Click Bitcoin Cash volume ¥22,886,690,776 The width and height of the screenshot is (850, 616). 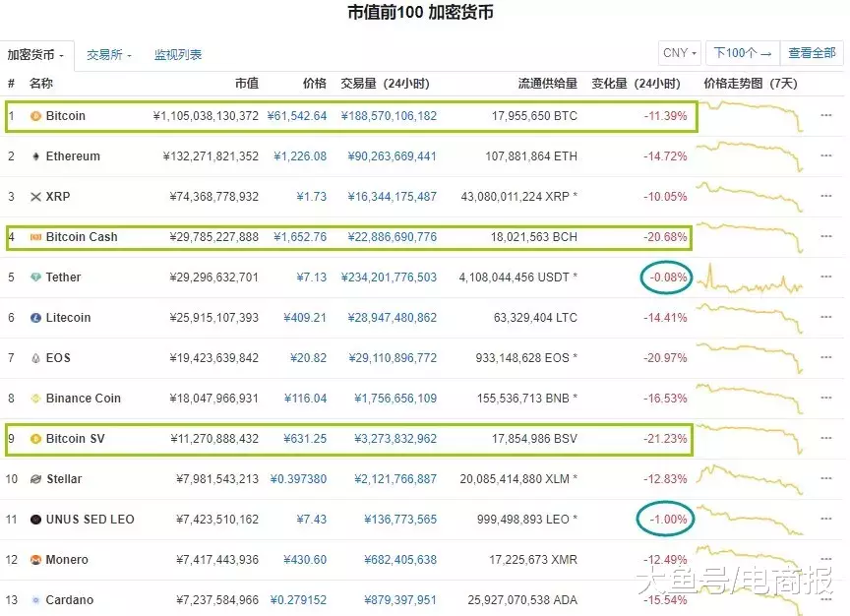point(393,237)
